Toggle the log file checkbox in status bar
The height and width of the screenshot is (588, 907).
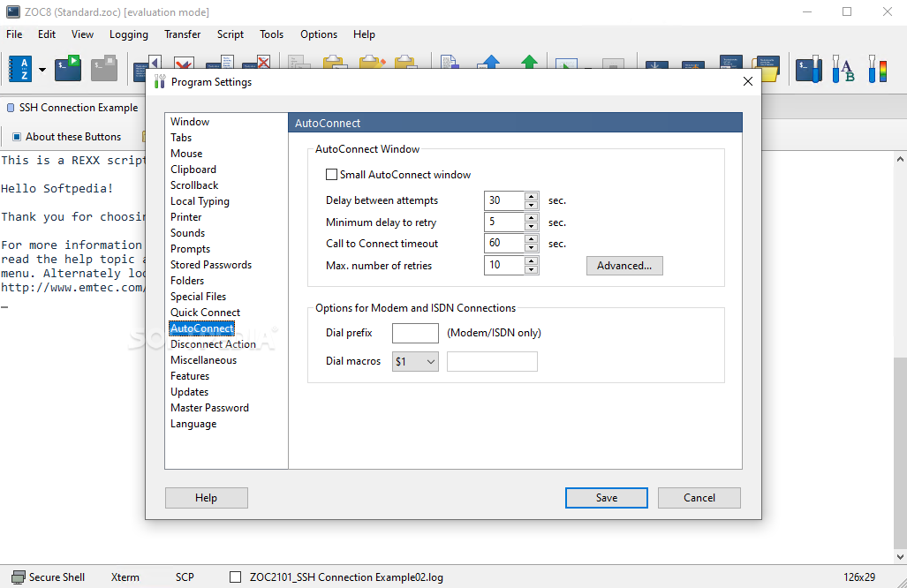(x=236, y=577)
